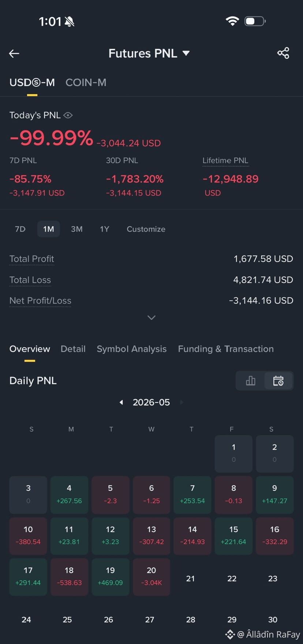Open the share icon
303x644 pixels.
[x=283, y=53]
